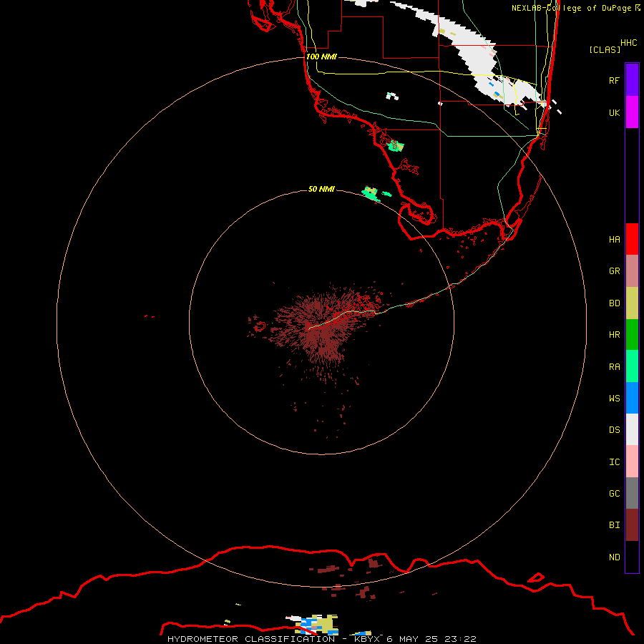Click the IC pink legend swatch
Screen dimensions: 644x644
click(632, 462)
